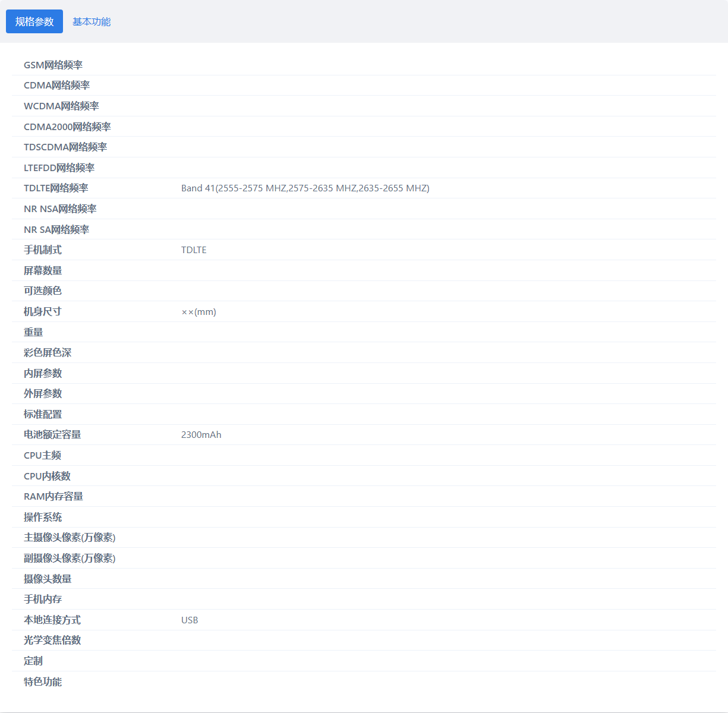
Task: Click the 彩色屏色深 label
Action: click(x=48, y=352)
